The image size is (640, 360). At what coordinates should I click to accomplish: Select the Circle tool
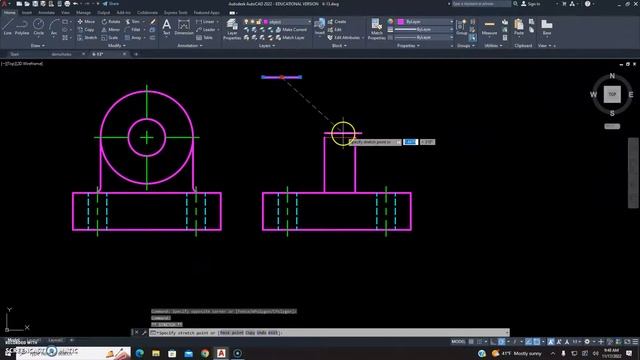(x=38, y=27)
